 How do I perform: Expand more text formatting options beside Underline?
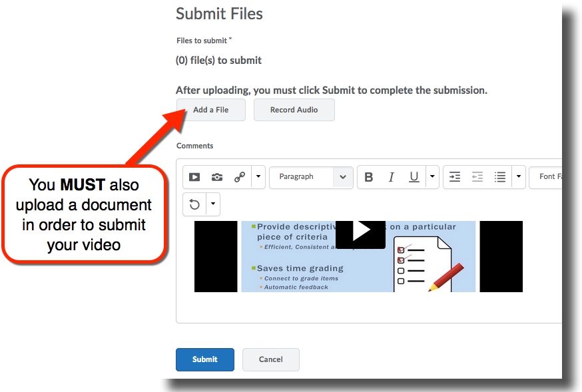coord(432,177)
